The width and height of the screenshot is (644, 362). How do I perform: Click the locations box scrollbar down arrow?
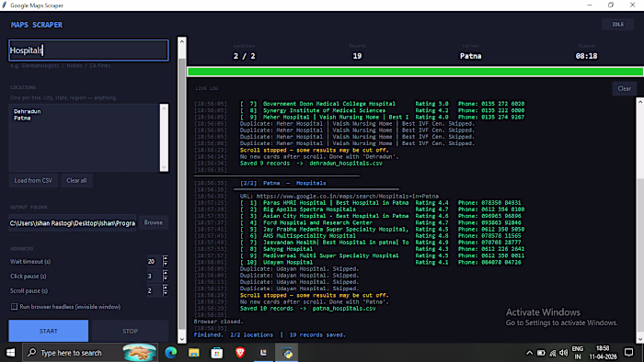pos(165,167)
